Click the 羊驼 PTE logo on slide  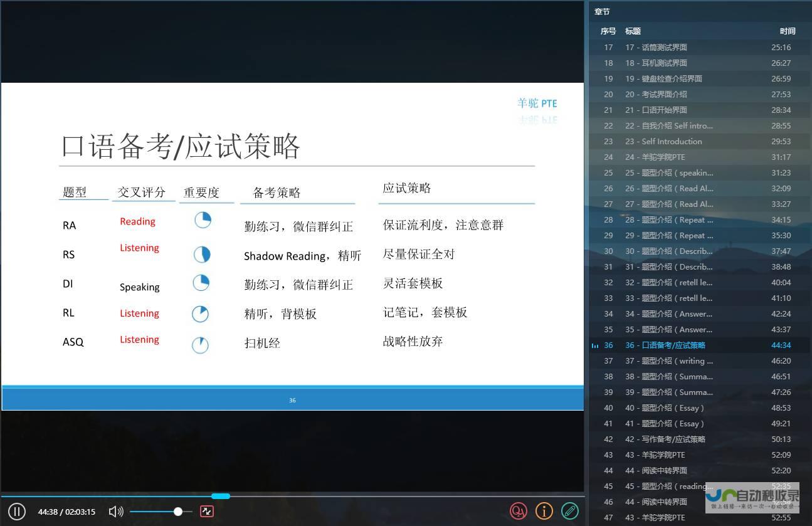tap(537, 103)
